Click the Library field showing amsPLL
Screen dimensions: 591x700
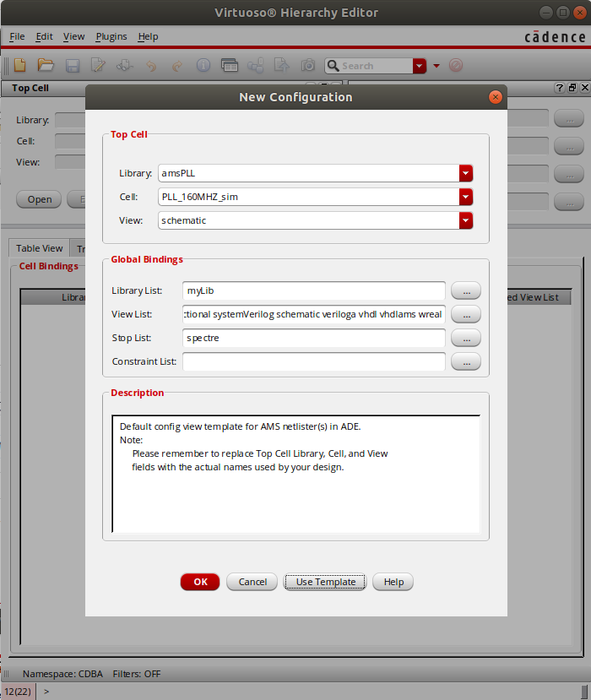pos(308,173)
